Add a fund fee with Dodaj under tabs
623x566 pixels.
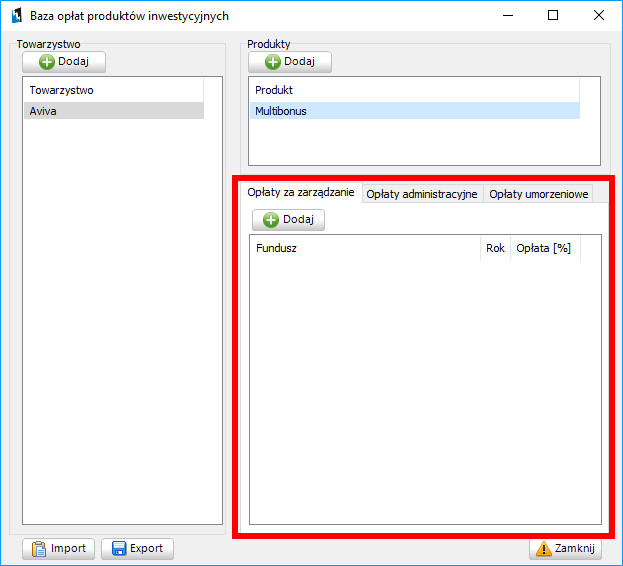tap(288, 220)
